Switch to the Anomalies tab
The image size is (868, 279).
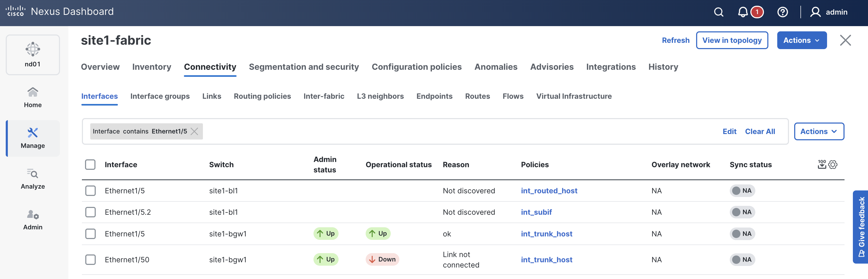pyautogui.click(x=496, y=67)
